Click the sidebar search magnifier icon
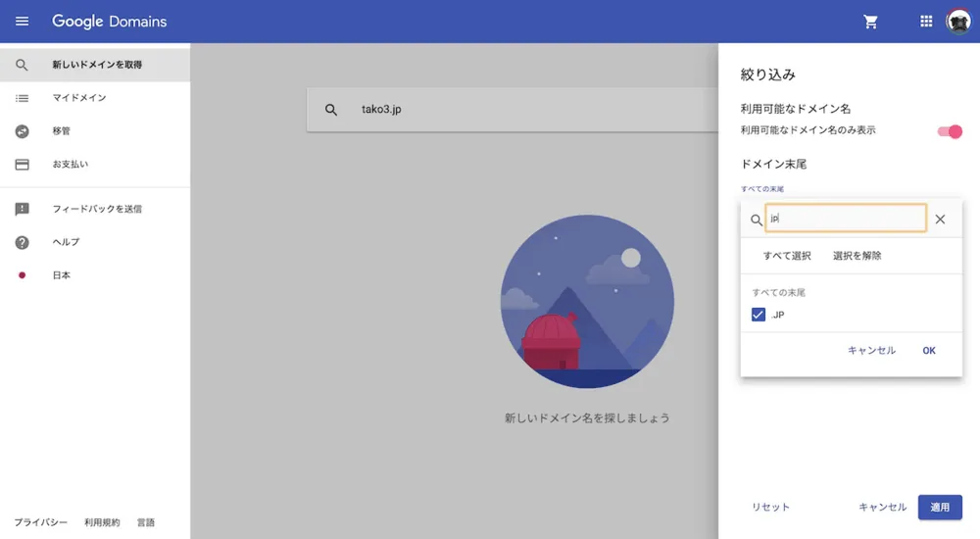The image size is (980, 539). pos(22,65)
